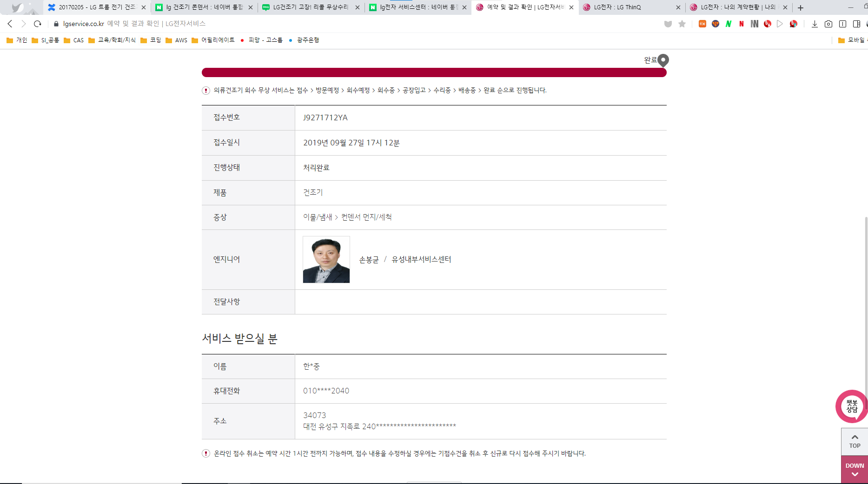This screenshot has height=484, width=868.
Task: Click the red Netflix N extension icon
Action: 742,24
